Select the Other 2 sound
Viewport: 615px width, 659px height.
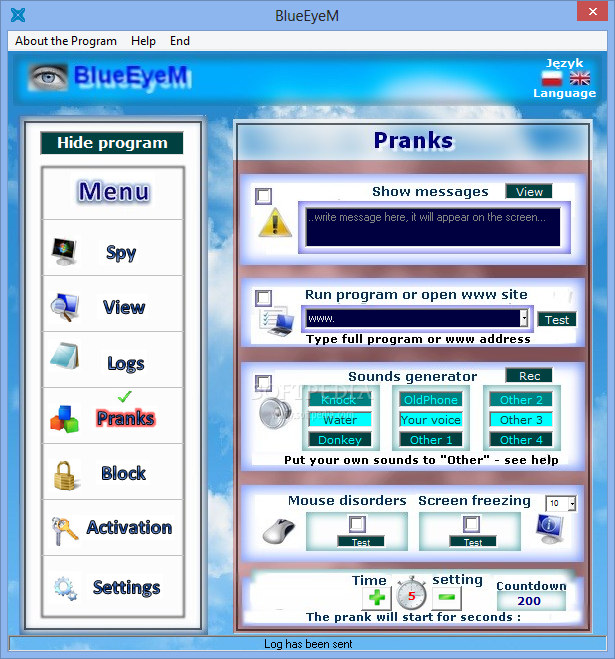point(521,400)
